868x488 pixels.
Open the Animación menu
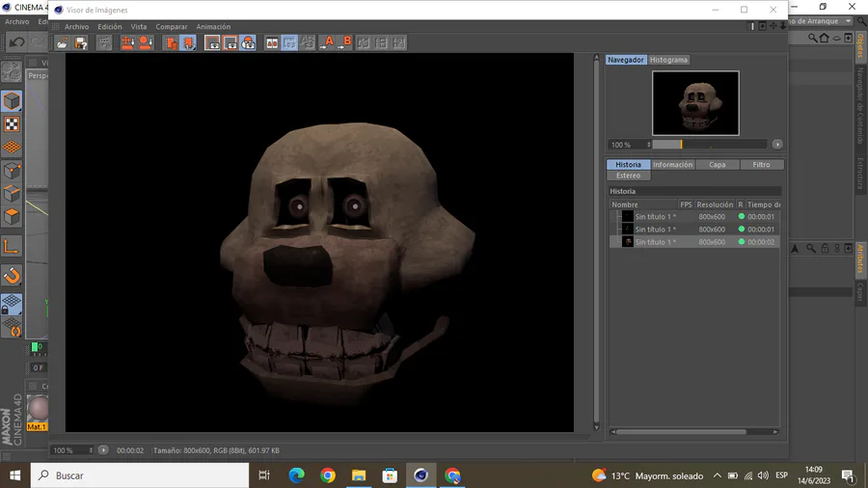click(213, 27)
